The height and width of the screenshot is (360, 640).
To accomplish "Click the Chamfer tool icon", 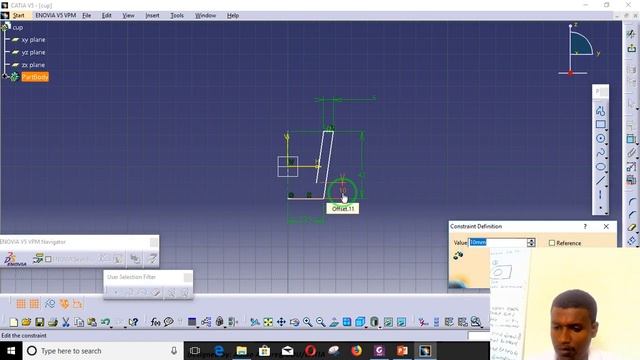I will click(x=632, y=215).
